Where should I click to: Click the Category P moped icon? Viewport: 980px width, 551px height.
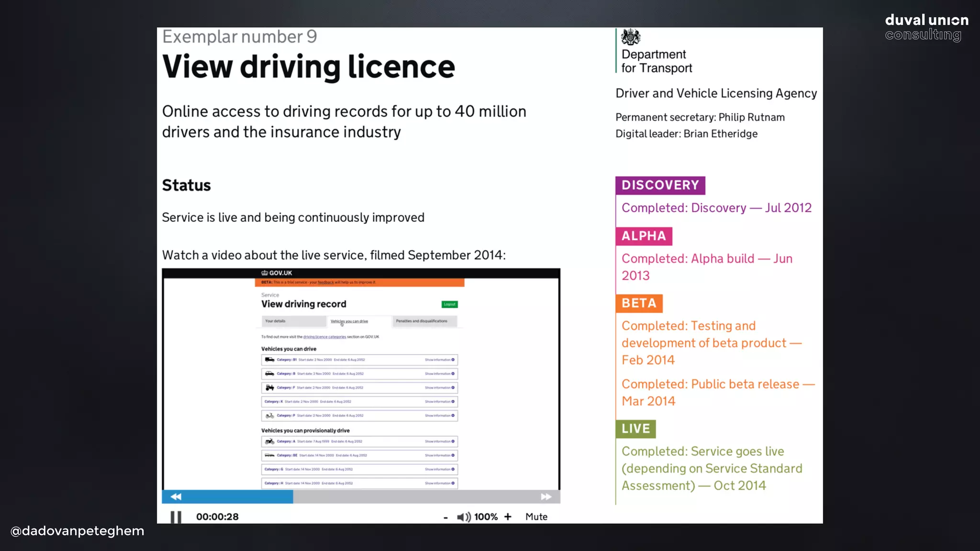click(270, 416)
